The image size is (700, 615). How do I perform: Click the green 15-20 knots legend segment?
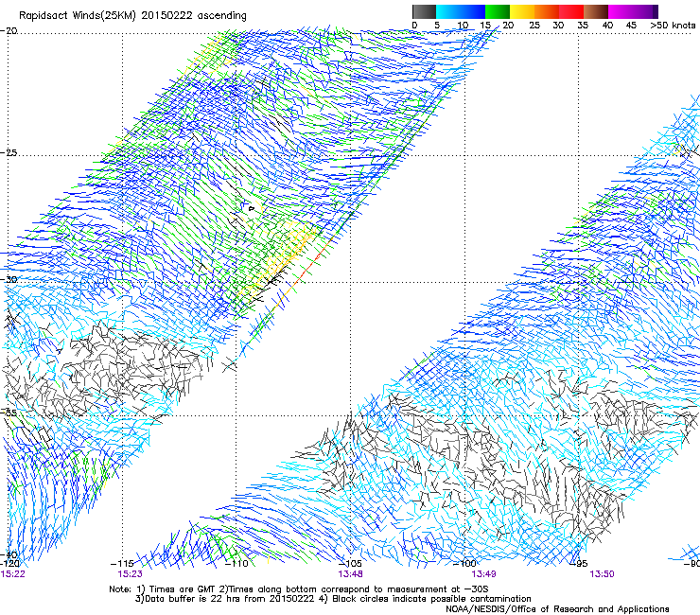click(498, 11)
